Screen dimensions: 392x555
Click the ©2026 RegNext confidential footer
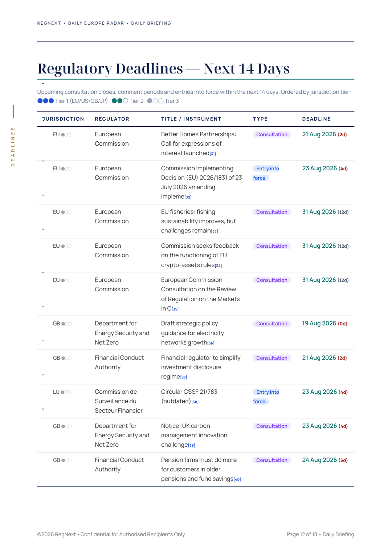click(111, 534)
